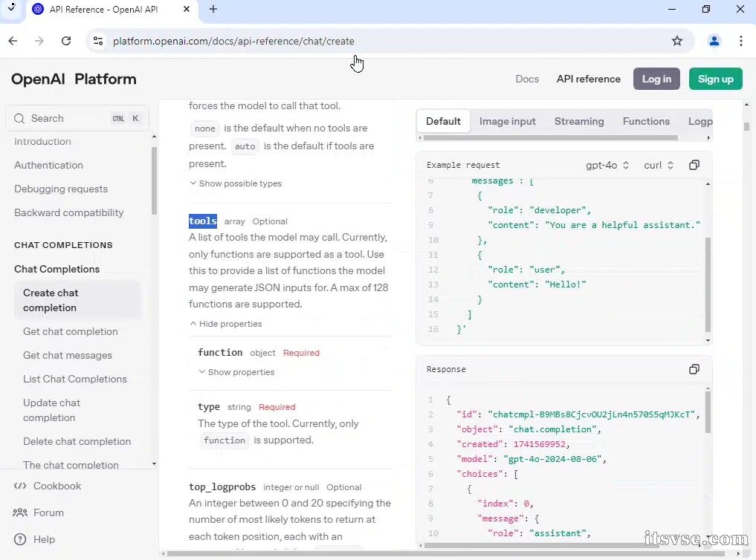The height and width of the screenshot is (560, 756).
Task: Open Get chat messages in sidebar
Action: [x=68, y=355]
